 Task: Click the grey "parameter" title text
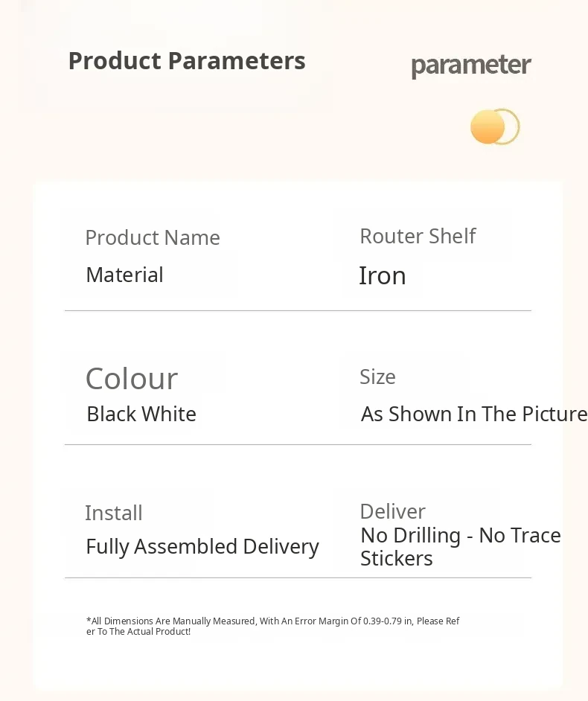click(x=471, y=65)
